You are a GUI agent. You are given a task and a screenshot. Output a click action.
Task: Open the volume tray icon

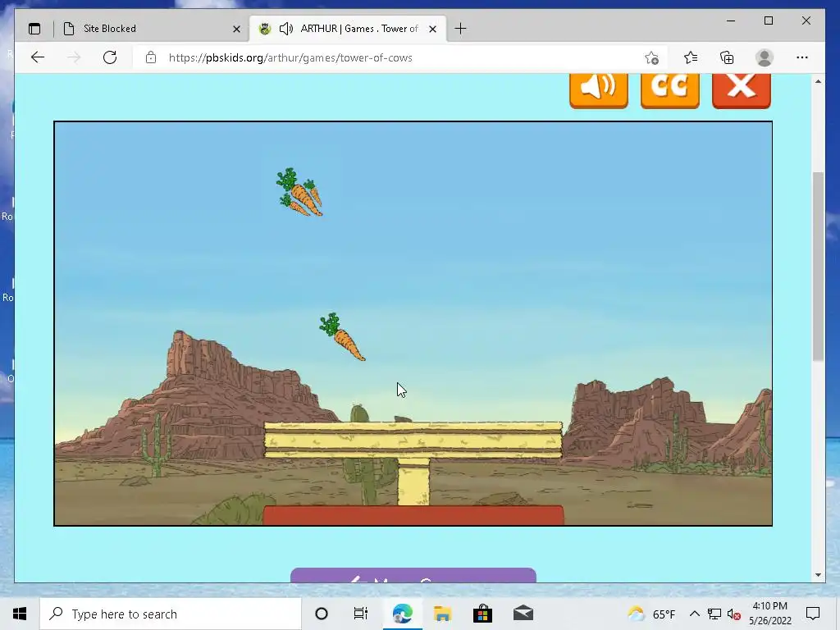(733, 614)
